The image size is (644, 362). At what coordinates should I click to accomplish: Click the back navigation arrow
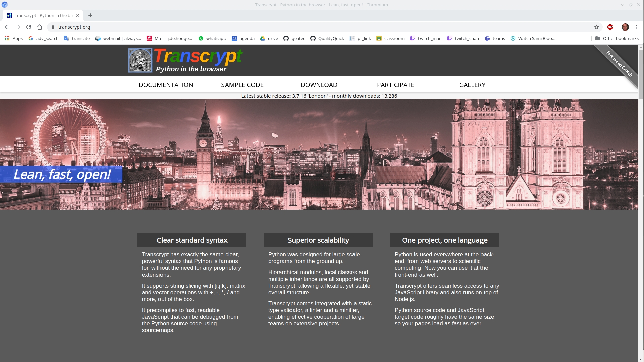pos(7,27)
